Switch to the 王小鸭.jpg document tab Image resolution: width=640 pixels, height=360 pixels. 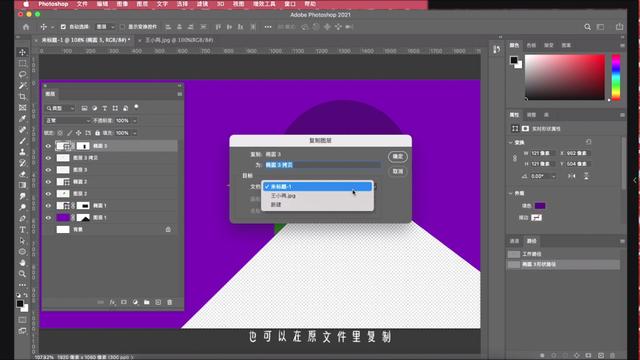click(x=179, y=40)
